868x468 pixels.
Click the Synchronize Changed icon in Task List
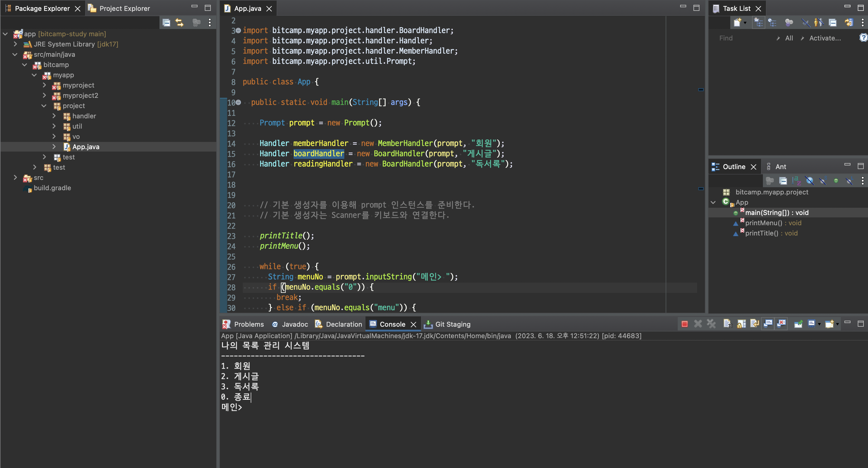pyautogui.click(x=849, y=23)
